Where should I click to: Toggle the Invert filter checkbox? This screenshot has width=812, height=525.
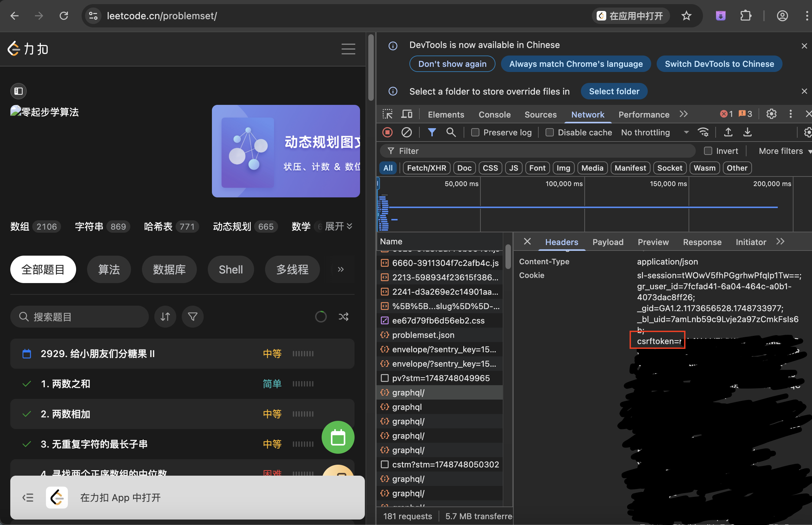click(708, 150)
